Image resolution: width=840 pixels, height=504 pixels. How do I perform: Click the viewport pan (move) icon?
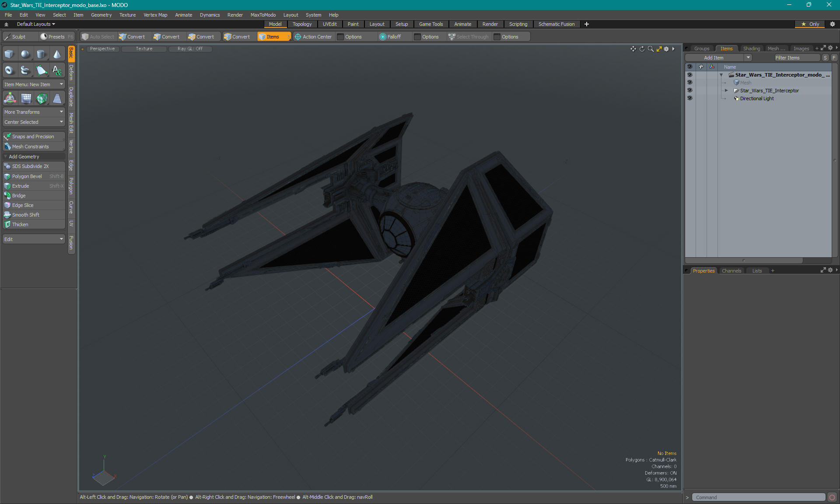[x=633, y=49]
